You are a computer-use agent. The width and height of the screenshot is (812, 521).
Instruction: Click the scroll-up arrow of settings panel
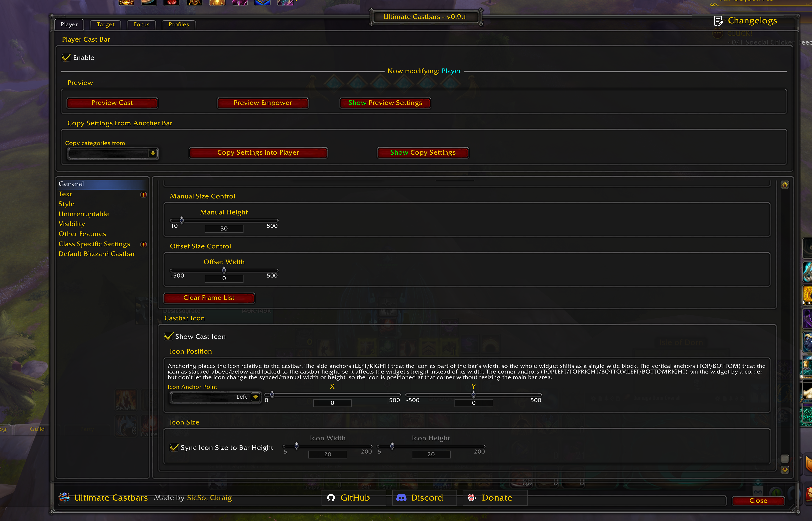point(785,185)
